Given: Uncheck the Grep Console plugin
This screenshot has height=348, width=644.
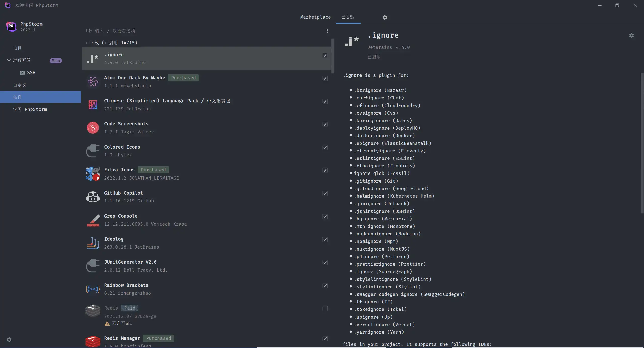Looking at the screenshot, I should [x=325, y=216].
